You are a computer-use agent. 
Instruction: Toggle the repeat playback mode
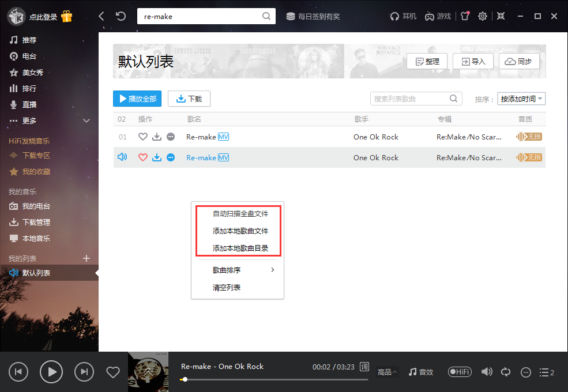506,372
